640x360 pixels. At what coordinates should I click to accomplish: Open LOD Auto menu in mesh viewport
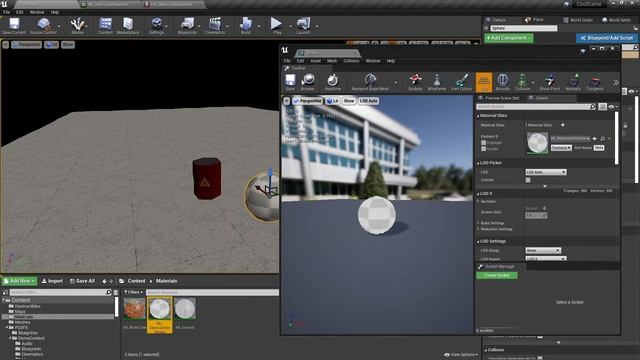point(369,101)
